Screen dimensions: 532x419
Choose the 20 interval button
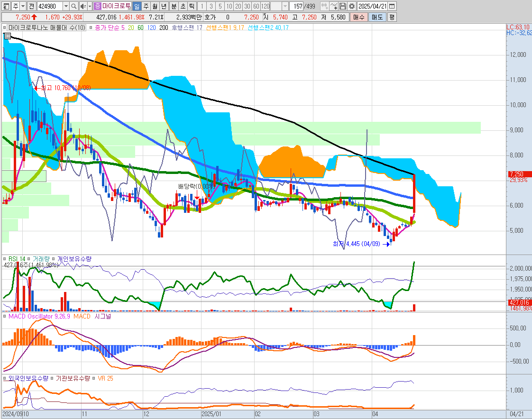tap(238, 6)
